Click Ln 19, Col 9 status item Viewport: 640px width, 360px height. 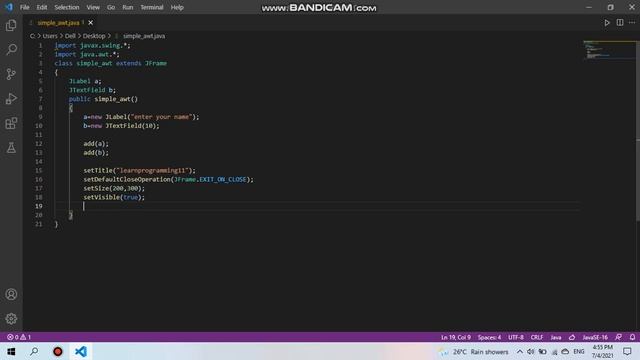tap(456, 337)
